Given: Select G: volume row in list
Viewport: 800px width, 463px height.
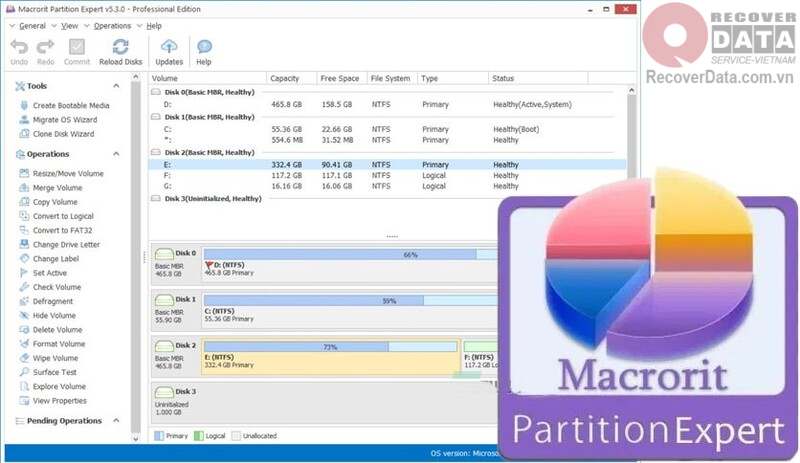Looking at the screenshot, I should [x=388, y=186].
